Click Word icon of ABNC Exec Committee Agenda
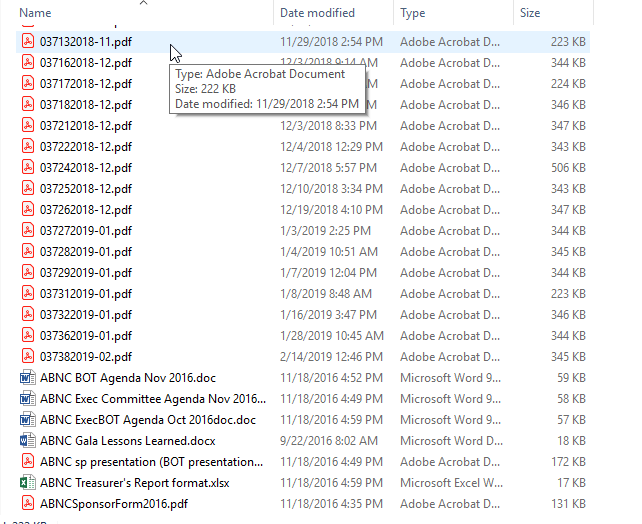Viewport: 642px width, 524px height. coord(27,398)
